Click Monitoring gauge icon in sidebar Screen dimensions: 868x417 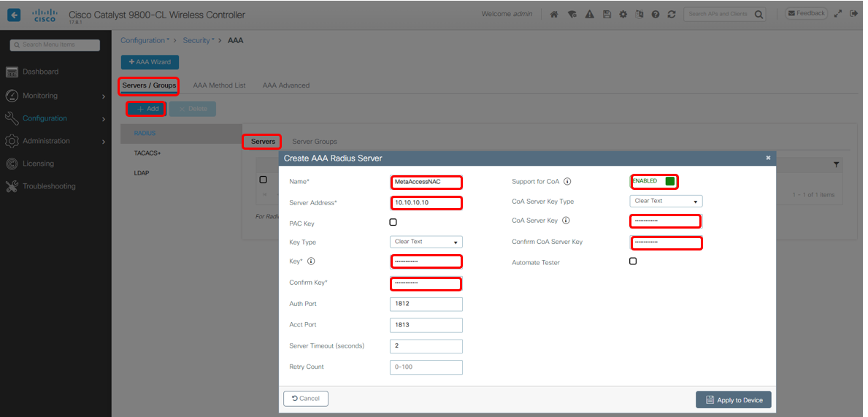(12, 96)
